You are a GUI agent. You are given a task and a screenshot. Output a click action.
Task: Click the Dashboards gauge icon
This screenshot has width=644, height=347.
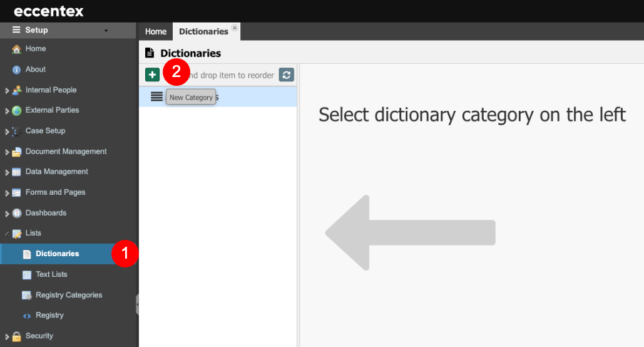[17, 213]
